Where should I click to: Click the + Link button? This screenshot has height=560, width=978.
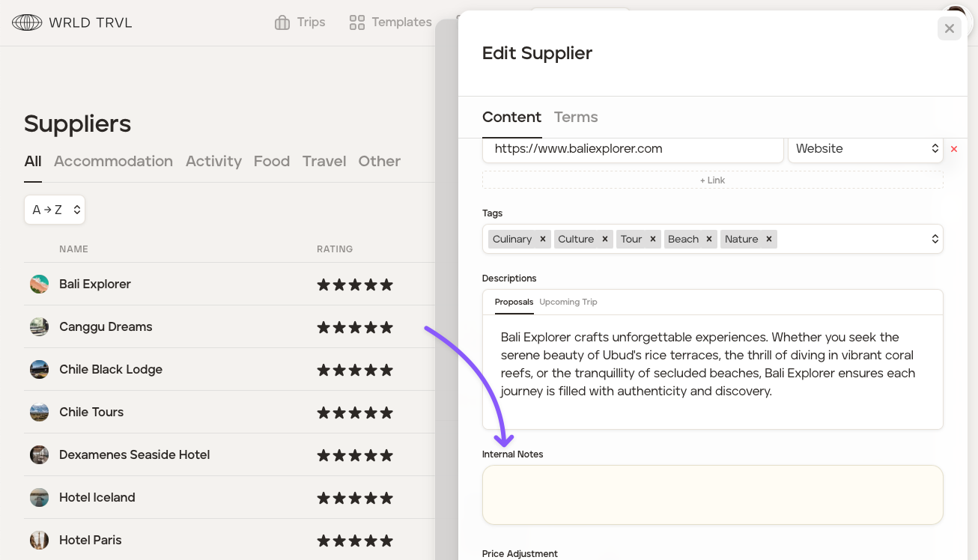pyautogui.click(x=712, y=180)
